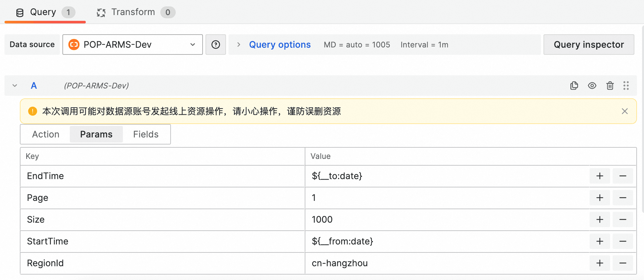Image resolution: width=644 pixels, height=280 pixels.
Task: Expand the Query options section
Action: [279, 45]
